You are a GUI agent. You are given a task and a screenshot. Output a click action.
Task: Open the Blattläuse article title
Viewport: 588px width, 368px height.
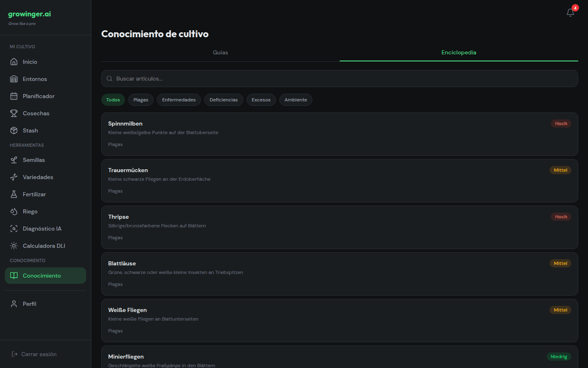point(122,263)
